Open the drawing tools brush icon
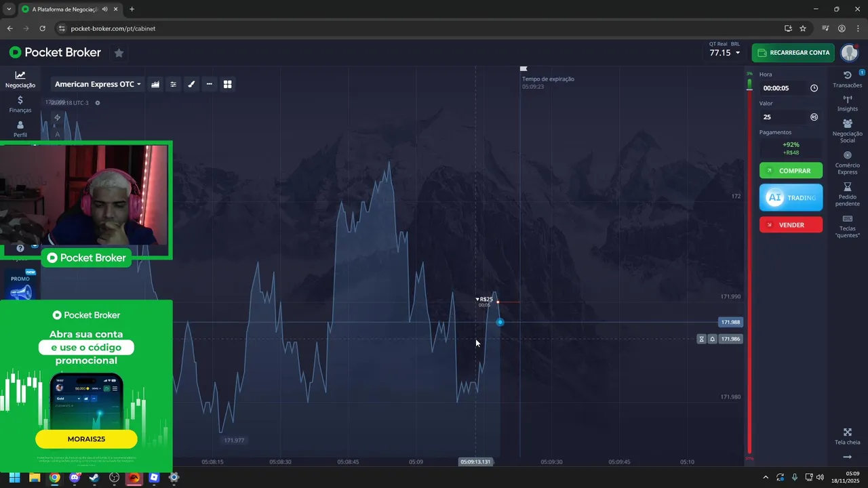Screen dimensions: 868x488 [191, 84]
